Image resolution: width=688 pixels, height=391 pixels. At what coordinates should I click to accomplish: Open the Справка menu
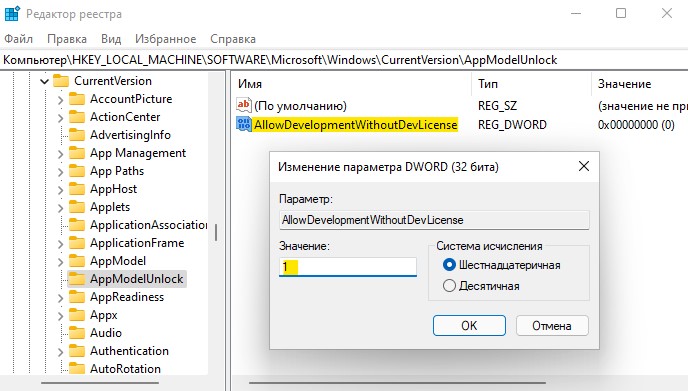tap(233, 39)
